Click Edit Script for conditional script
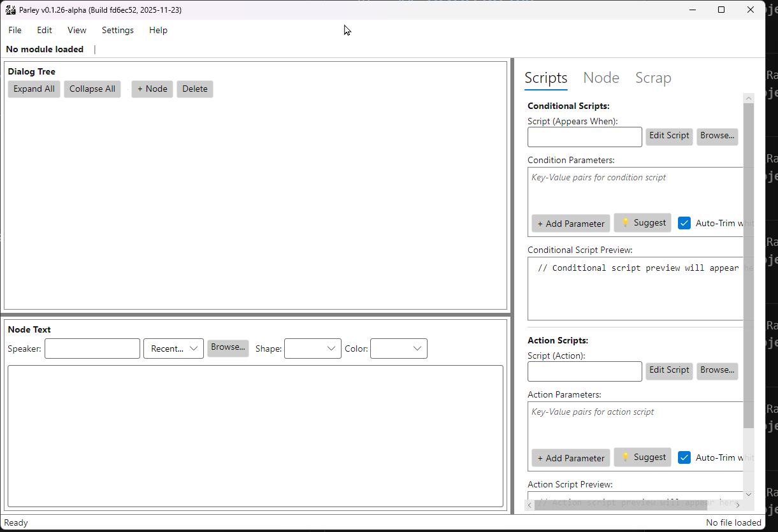Screen dimensions: 778x532 (x=669, y=136)
